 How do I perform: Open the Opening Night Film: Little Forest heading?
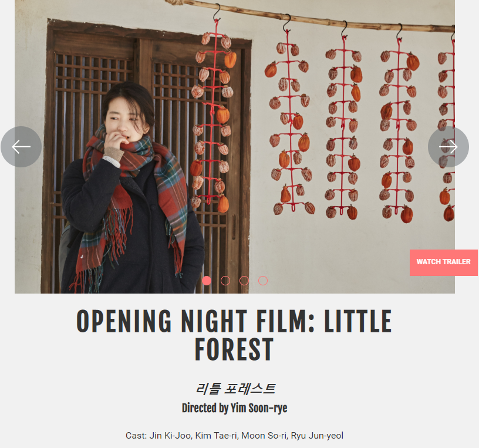234,335
